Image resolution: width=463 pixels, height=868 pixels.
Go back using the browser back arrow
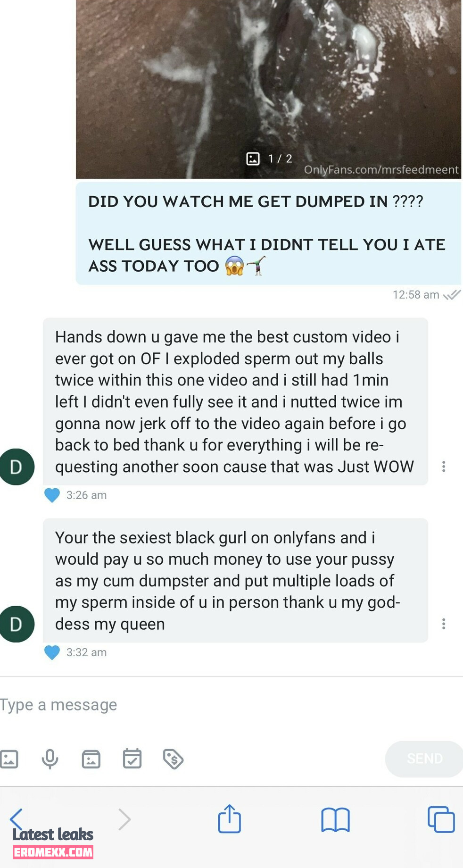[17, 819]
